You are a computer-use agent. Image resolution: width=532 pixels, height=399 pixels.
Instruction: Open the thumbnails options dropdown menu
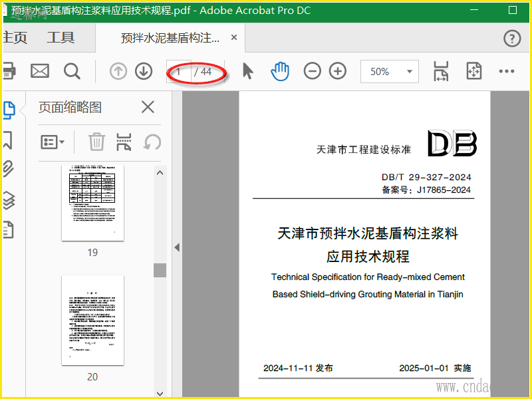(53, 142)
